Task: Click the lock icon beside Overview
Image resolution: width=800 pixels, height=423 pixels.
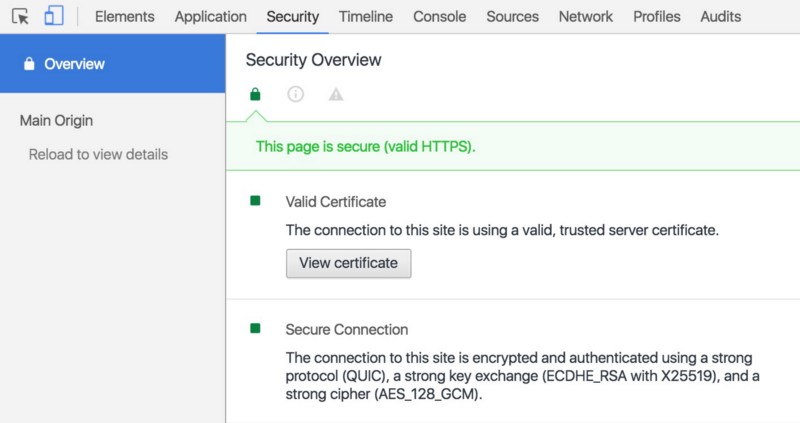Action: coord(28,64)
